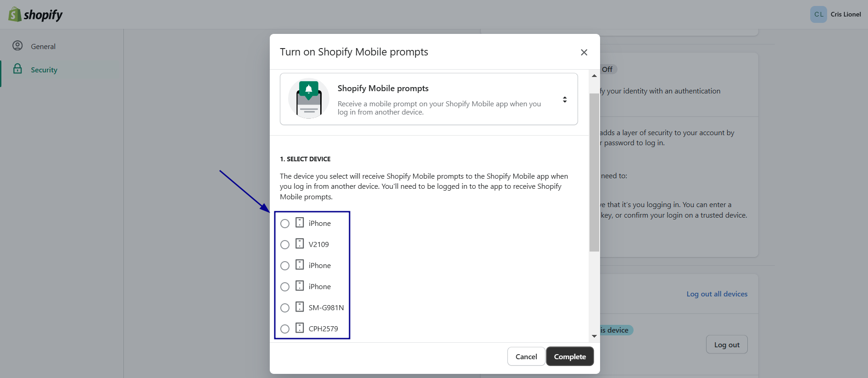Click the Security lock icon

[x=17, y=69]
